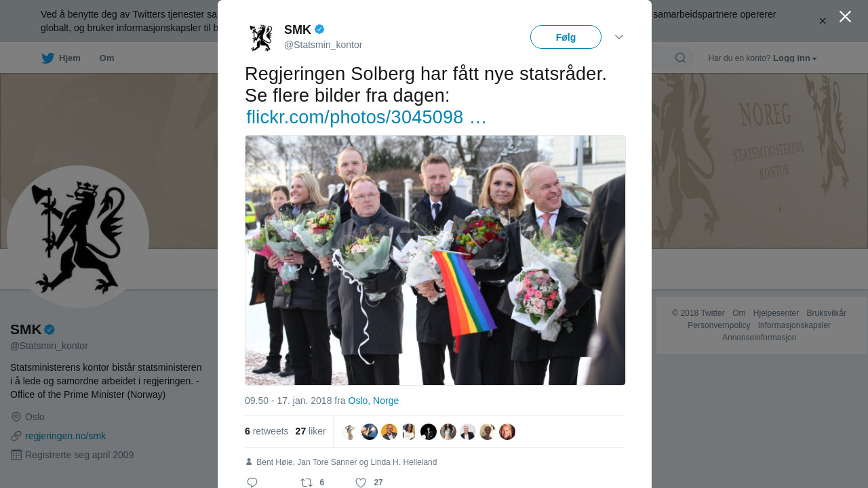Click the search magnifier icon
The image size is (868, 488).
680,58
